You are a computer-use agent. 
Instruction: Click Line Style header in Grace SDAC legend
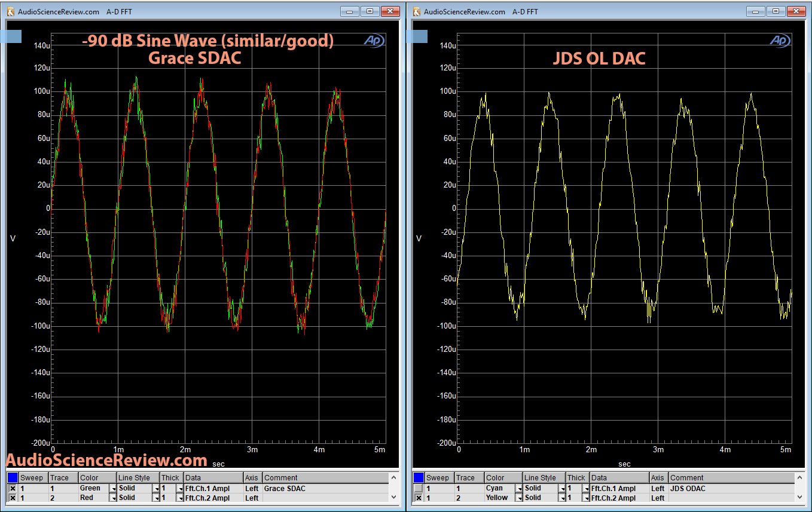(x=138, y=477)
